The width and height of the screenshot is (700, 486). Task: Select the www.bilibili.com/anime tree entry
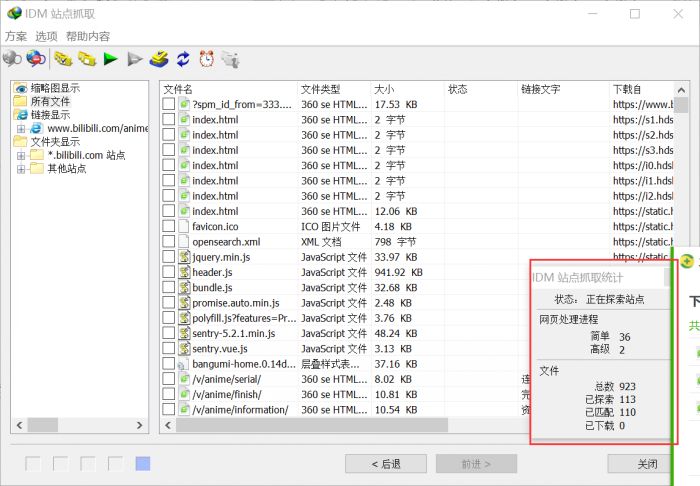97,129
